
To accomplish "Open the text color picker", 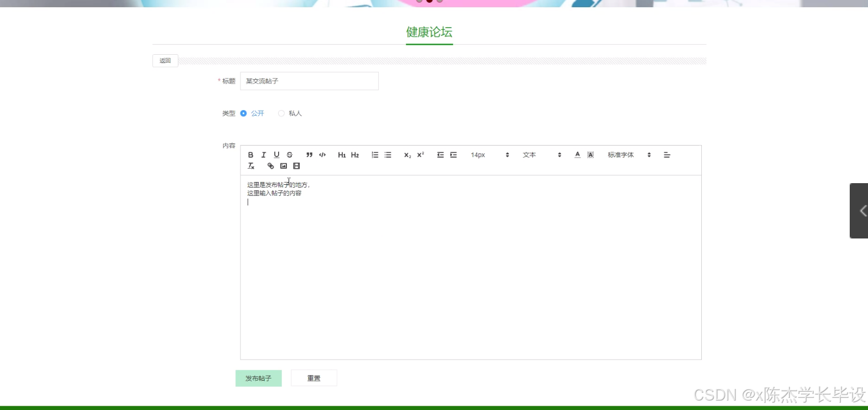I will coord(577,154).
